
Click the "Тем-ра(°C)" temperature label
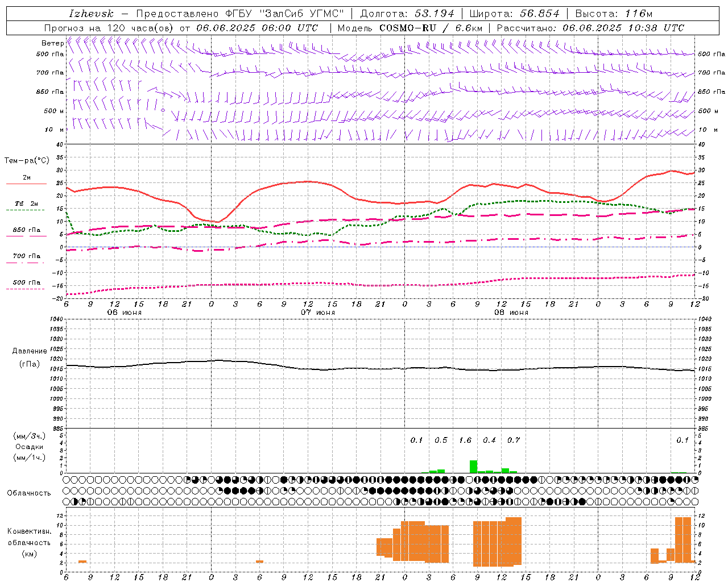point(27,161)
